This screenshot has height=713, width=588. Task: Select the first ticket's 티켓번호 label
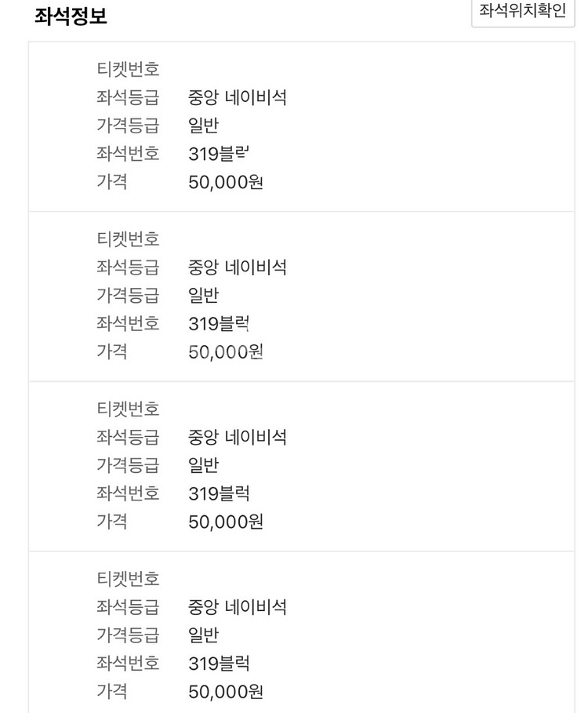[x=128, y=69]
